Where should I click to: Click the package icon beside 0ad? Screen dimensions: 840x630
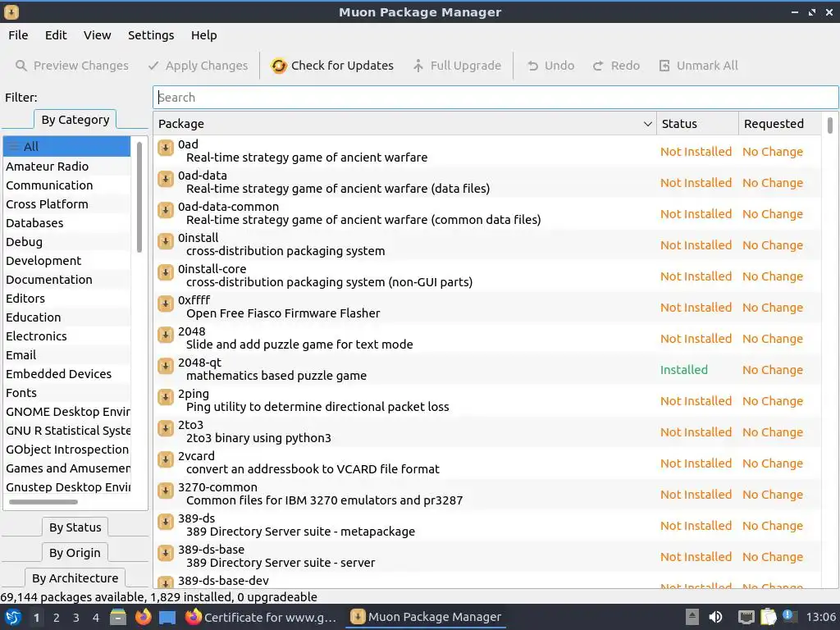tap(166, 148)
